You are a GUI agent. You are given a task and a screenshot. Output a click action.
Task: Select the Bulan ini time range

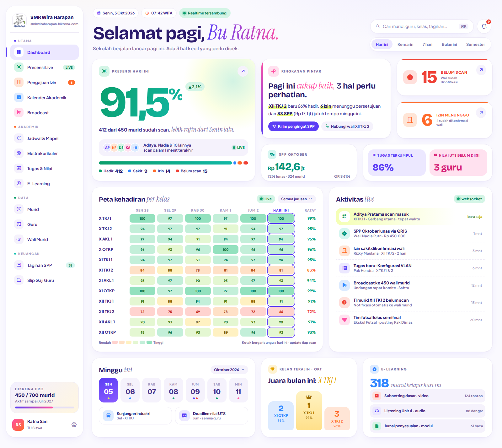coord(449,44)
